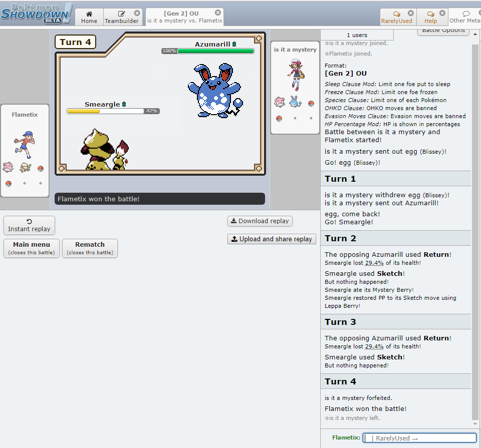
Task: Open the Teambuilder tab
Action: point(121,17)
